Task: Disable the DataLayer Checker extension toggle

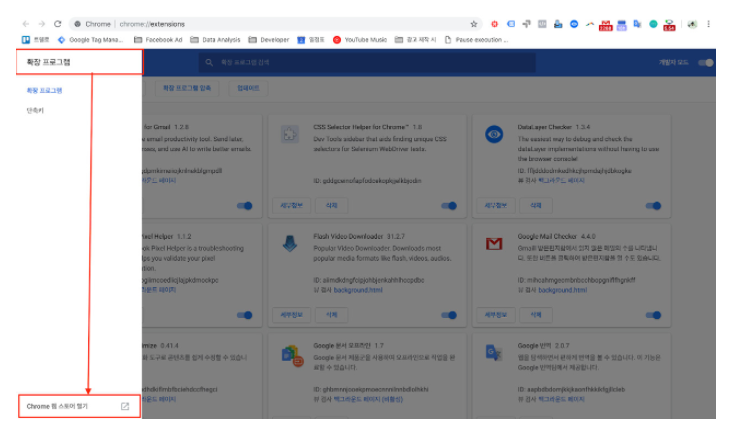Action: [x=653, y=206]
